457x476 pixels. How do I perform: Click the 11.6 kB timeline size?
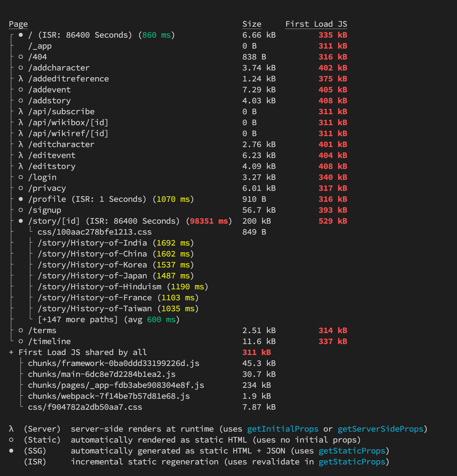(259, 341)
